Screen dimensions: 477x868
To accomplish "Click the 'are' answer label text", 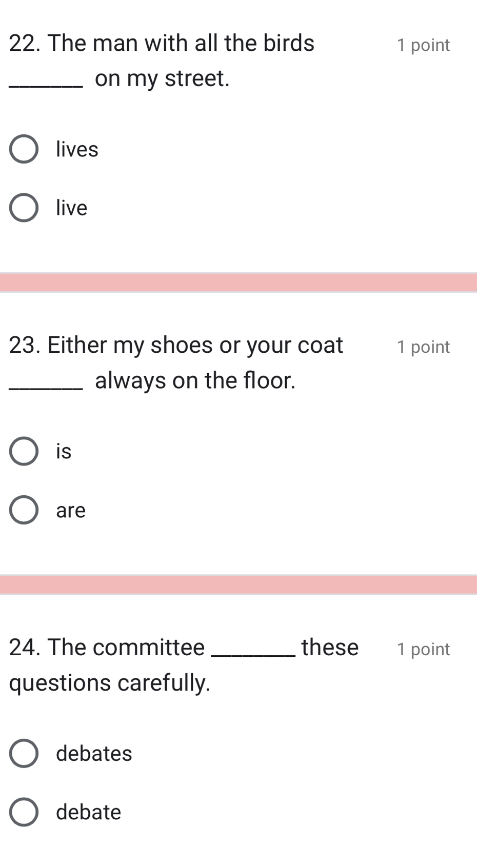I will 71,510.
